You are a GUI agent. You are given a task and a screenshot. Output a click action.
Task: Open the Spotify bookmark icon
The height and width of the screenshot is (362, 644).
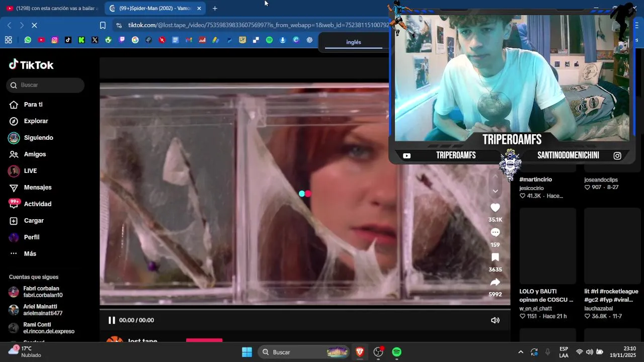pos(269,40)
